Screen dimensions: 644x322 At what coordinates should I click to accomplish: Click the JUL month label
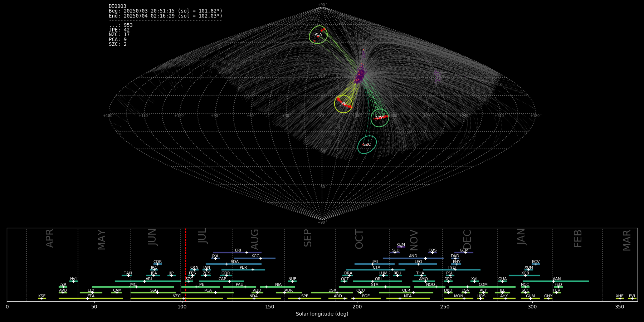[x=203, y=236]
